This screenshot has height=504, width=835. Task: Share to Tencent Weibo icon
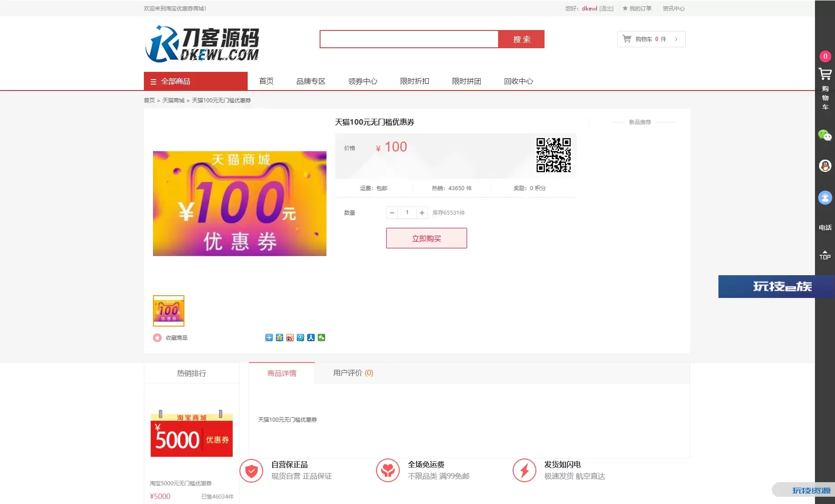(300, 338)
